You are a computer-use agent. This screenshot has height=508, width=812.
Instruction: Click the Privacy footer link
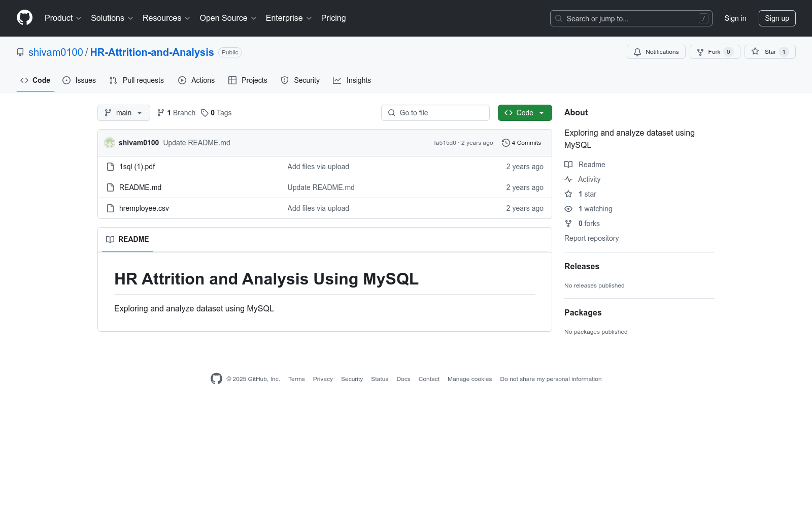coord(323,379)
